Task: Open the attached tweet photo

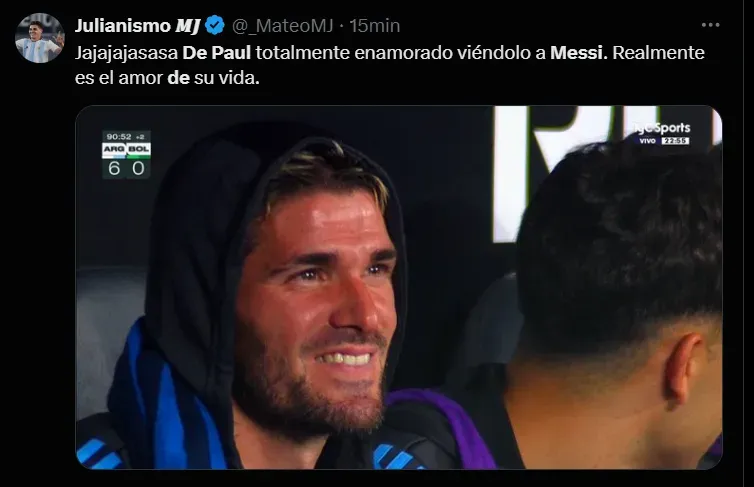Action: pyautogui.click(x=399, y=287)
